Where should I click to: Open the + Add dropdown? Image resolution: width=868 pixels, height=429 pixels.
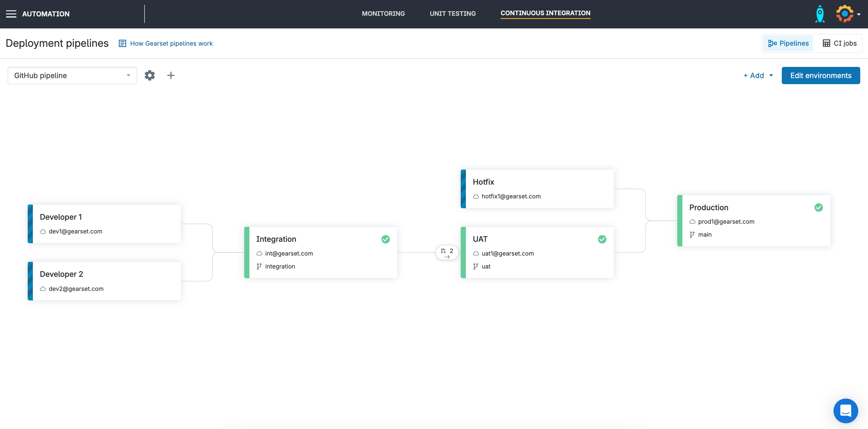point(758,76)
